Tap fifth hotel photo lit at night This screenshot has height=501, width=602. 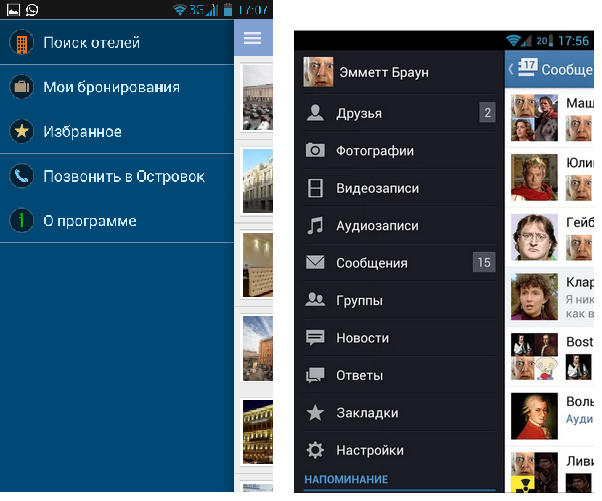258,432
